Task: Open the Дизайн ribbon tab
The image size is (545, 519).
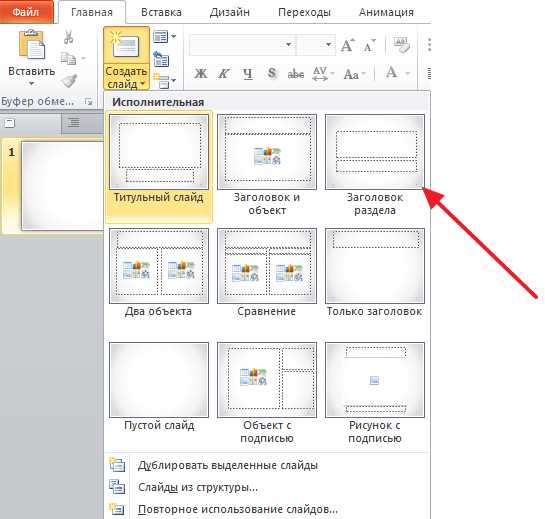Action: [230, 13]
